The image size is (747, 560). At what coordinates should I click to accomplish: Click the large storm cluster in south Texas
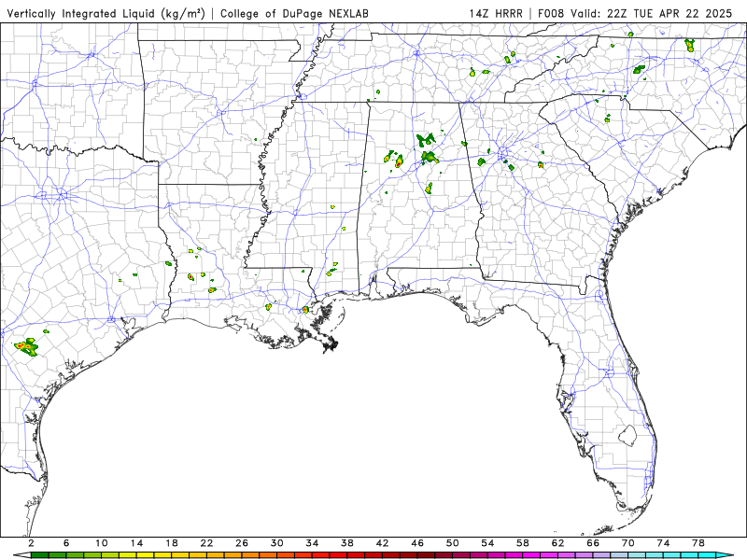[27, 346]
